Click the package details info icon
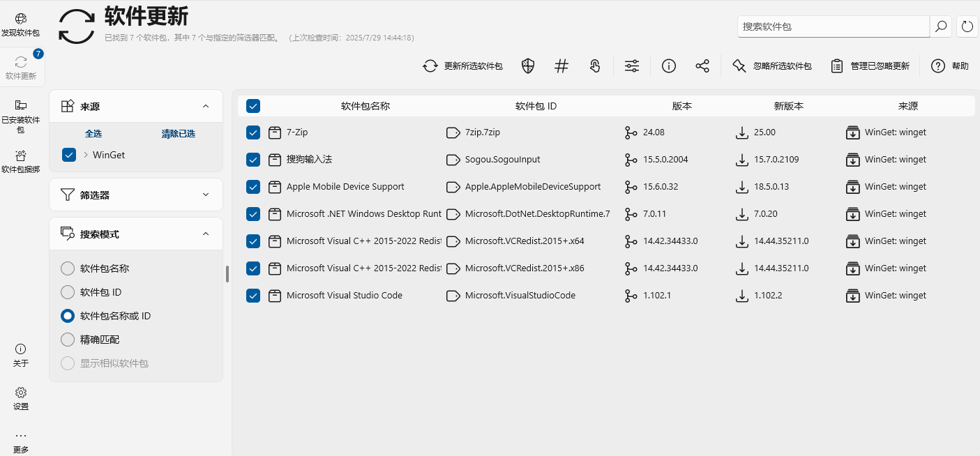Viewport: 980px width, 456px height. [x=669, y=66]
